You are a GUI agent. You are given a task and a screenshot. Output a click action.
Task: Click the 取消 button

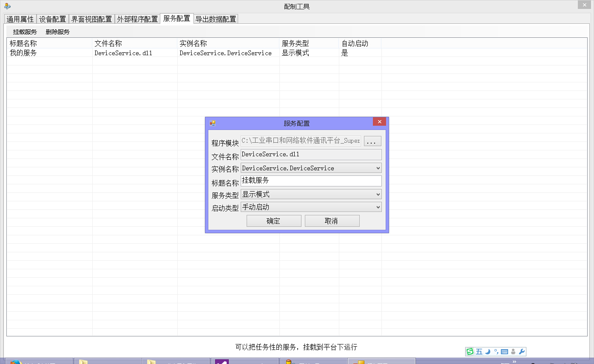tap(332, 221)
